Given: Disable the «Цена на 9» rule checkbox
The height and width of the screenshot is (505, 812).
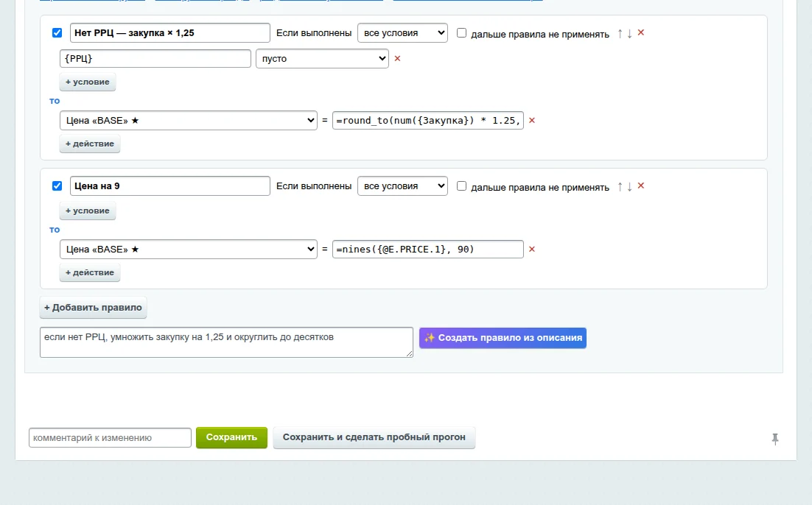Looking at the screenshot, I should coord(57,186).
